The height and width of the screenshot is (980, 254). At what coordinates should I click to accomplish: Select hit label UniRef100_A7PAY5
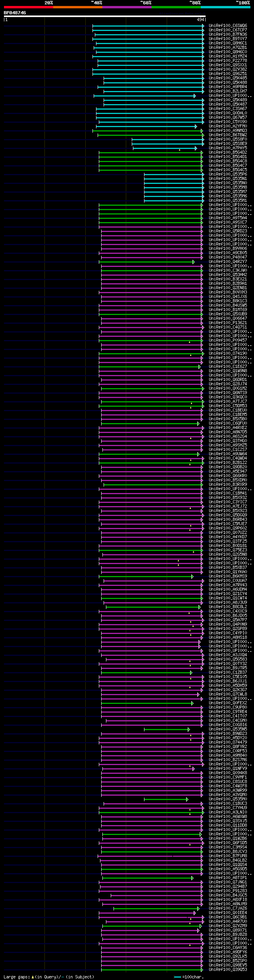point(228,148)
